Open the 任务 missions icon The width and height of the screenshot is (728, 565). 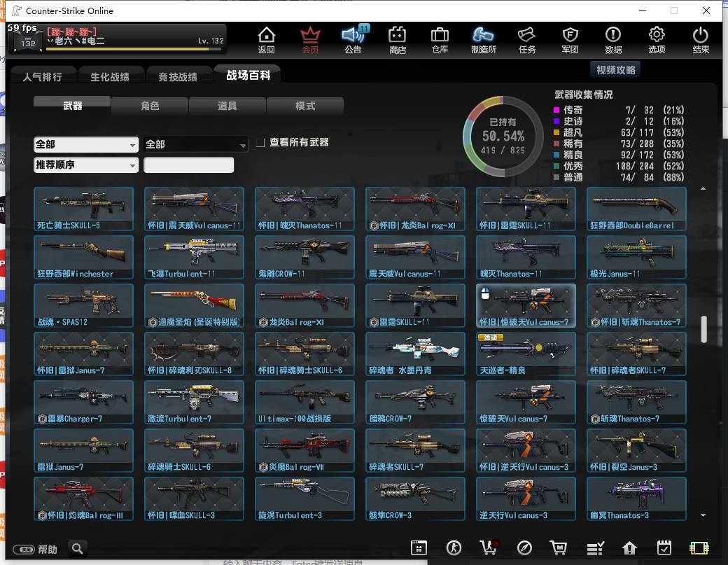(x=527, y=39)
